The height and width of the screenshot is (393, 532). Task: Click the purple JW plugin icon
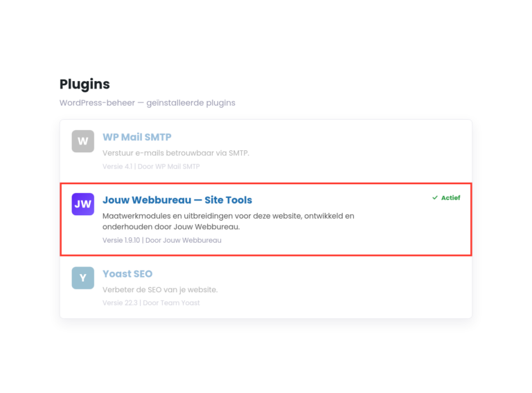coord(83,204)
